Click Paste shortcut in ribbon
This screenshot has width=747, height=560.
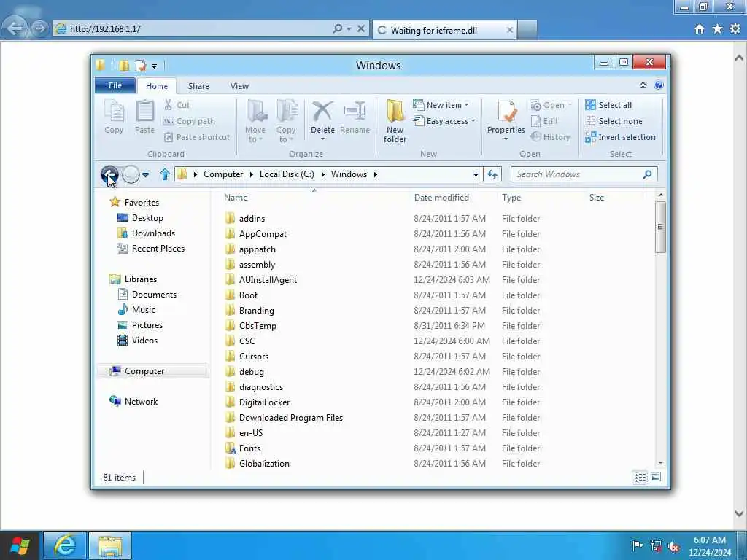(x=196, y=137)
